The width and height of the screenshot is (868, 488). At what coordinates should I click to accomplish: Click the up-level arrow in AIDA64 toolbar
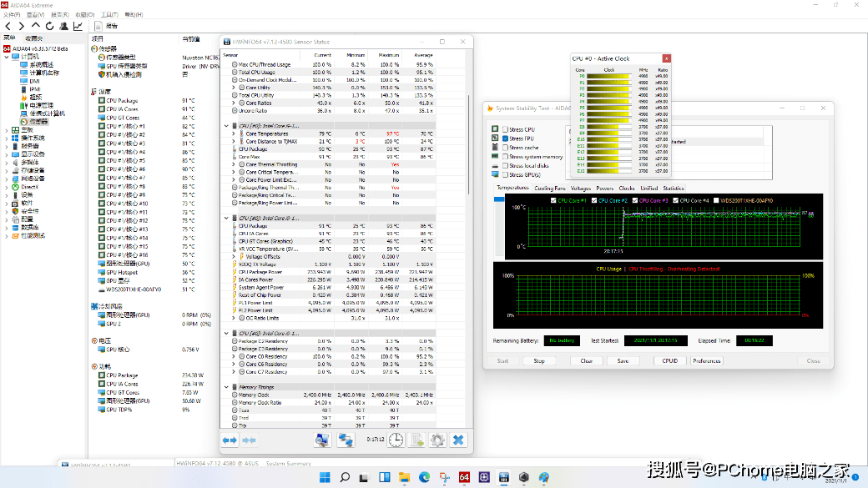[x=35, y=26]
